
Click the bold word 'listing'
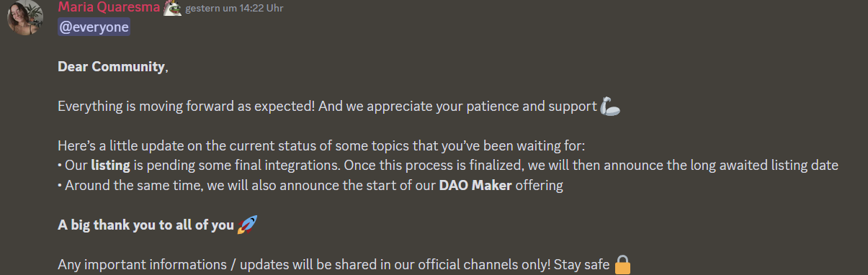pyautogui.click(x=110, y=165)
